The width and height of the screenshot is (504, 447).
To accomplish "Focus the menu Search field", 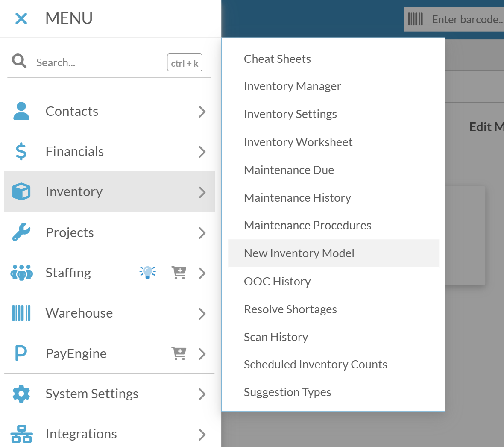I will (100, 62).
